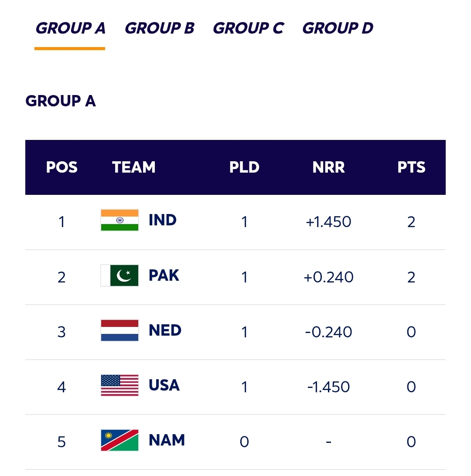This screenshot has height=476, width=471.
Task: Sort the table by NRR column
Action: click(x=328, y=167)
